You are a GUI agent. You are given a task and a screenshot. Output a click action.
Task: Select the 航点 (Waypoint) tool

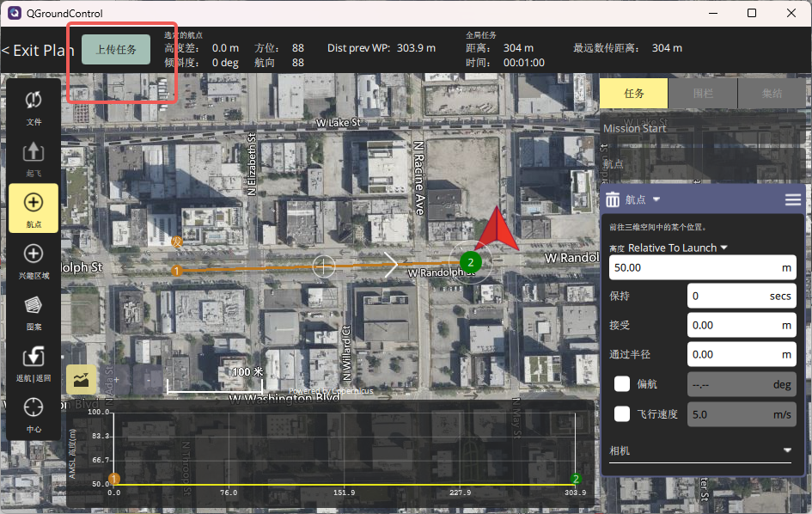[x=34, y=209]
